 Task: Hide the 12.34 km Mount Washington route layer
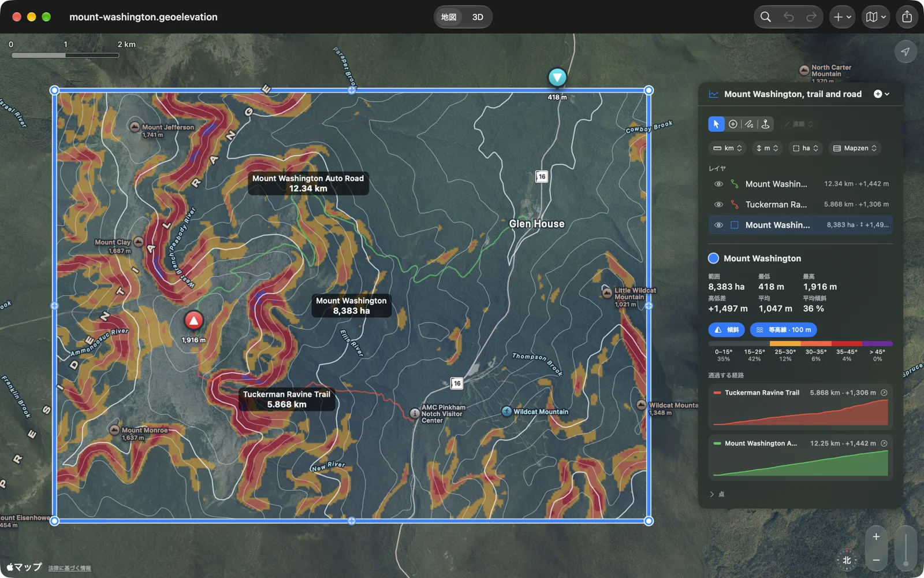coord(718,184)
